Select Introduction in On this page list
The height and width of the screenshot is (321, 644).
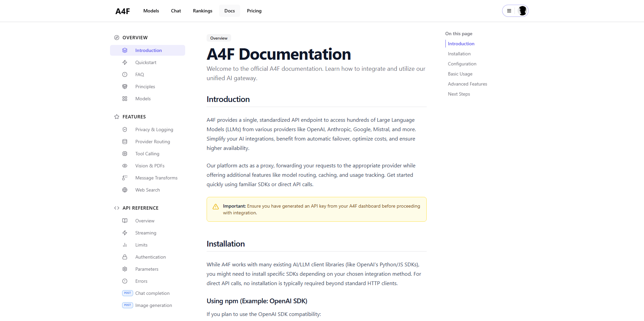461,44
